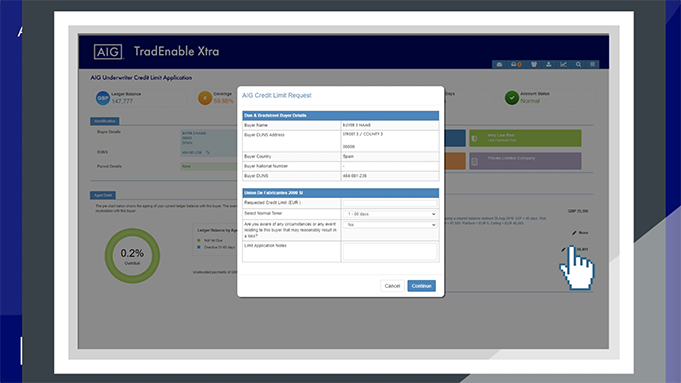
Task: Click the green Account Status checkmark icon
Action: (x=512, y=97)
